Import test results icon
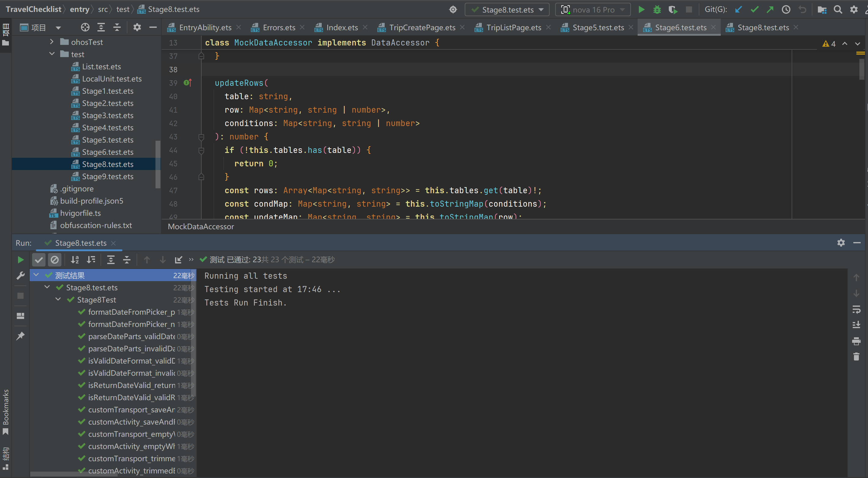This screenshot has width=868, height=478. click(178, 259)
